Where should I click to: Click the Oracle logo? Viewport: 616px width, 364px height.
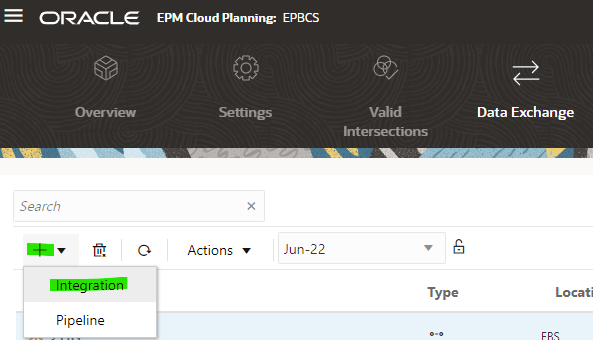click(x=89, y=18)
